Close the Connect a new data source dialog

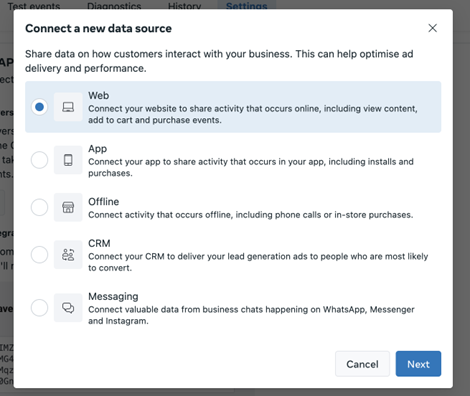[x=433, y=28]
